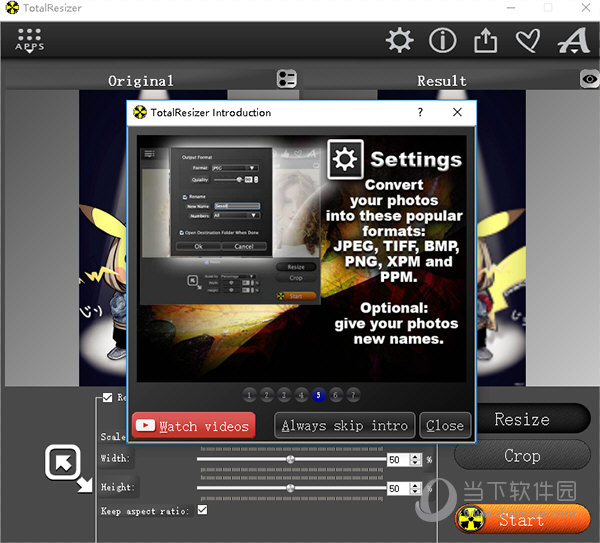Viewport: 600px width, 543px height.
Task: Click the Introduction dialog's title logo icon
Action: coord(140,112)
